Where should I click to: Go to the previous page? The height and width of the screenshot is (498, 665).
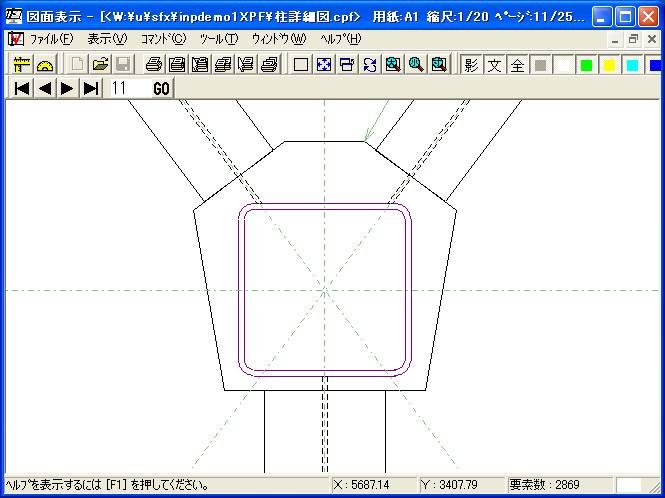pyautogui.click(x=45, y=88)
